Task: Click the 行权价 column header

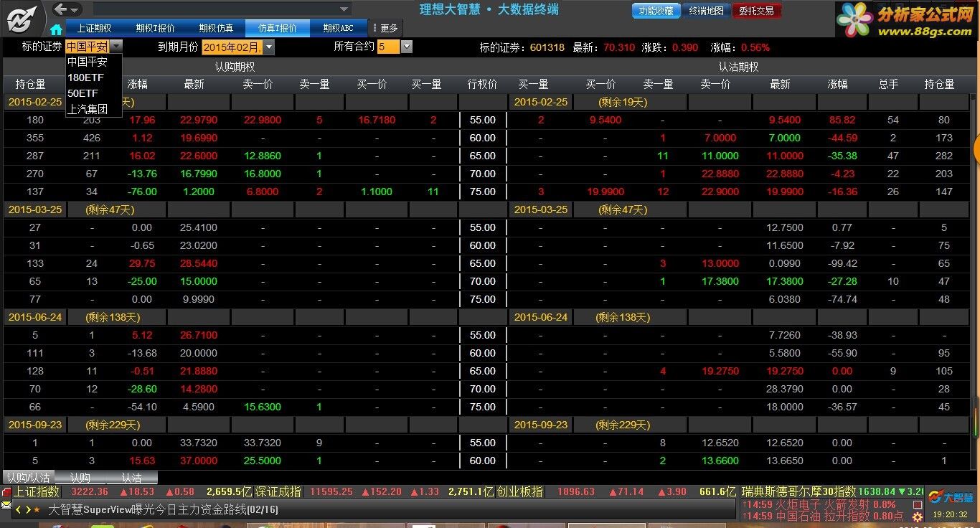Action: click(x=482, y=84)
